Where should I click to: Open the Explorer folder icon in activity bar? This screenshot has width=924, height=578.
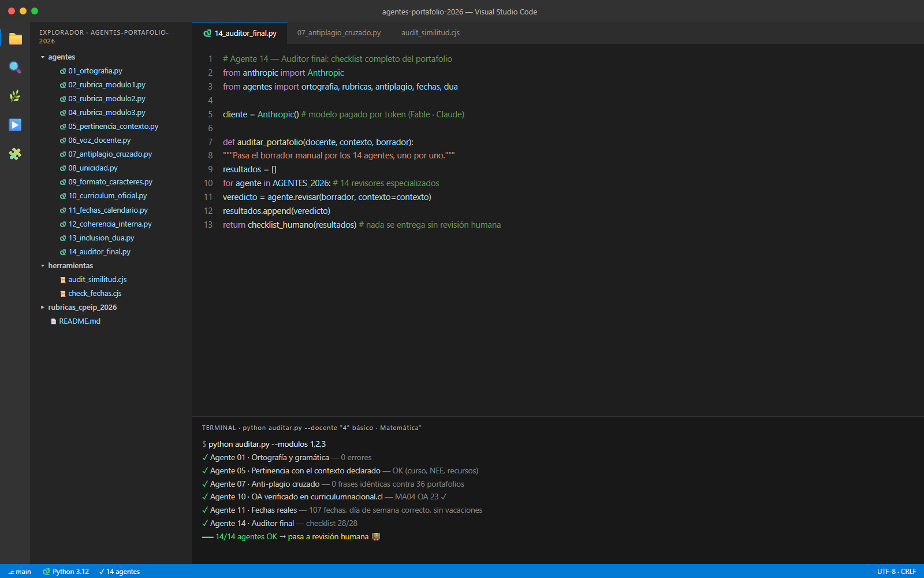[15, 39]
